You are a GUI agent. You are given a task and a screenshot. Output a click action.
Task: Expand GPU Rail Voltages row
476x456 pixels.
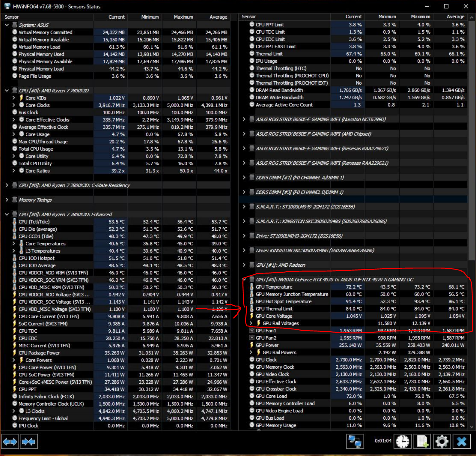[251, 324]
